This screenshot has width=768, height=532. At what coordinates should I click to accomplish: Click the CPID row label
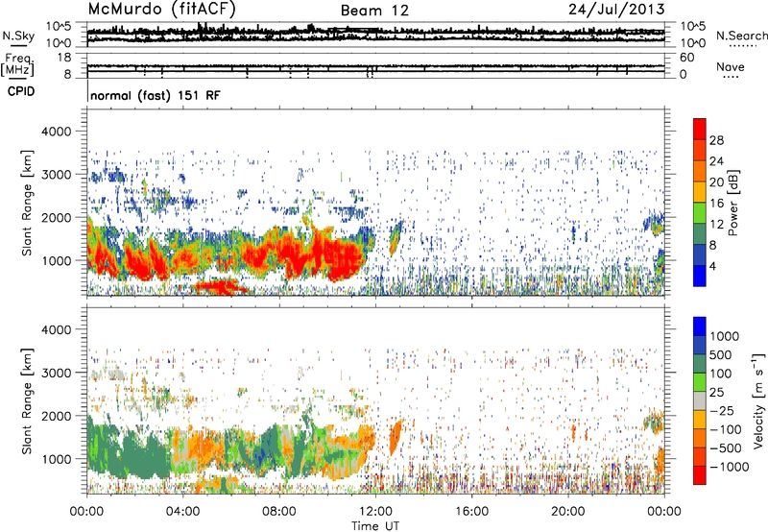[x=21, y=91]
